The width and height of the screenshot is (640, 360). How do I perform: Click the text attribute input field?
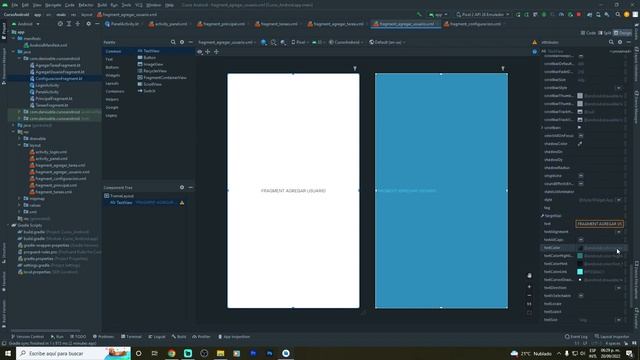[600, 224]
